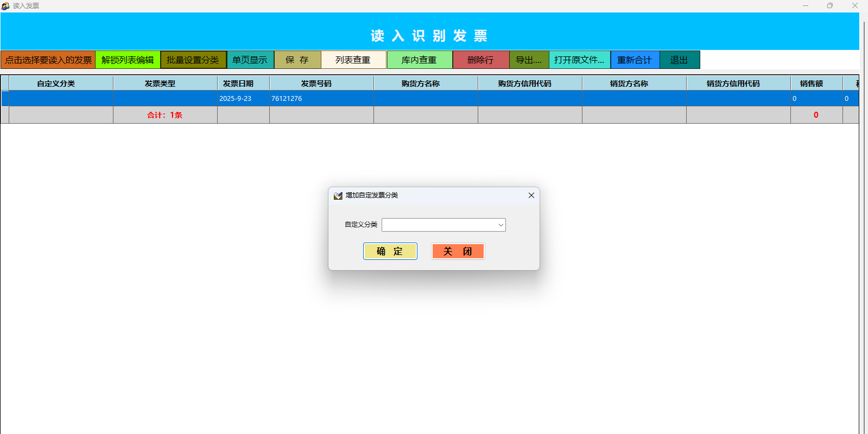Open 批量设置分类 option

(x=193, y=60)
